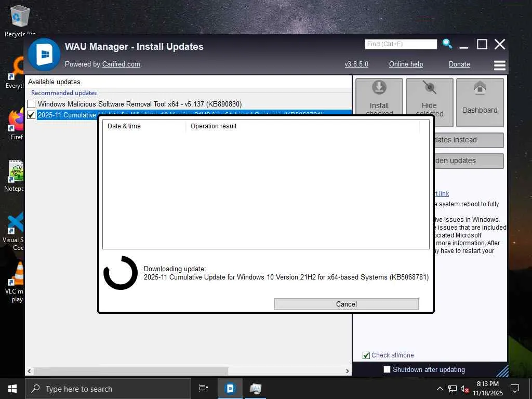This screenshot has height=399, width=532.
Task: Click the taskbar clock showing 8:13 PM
Action: point(487,389)
